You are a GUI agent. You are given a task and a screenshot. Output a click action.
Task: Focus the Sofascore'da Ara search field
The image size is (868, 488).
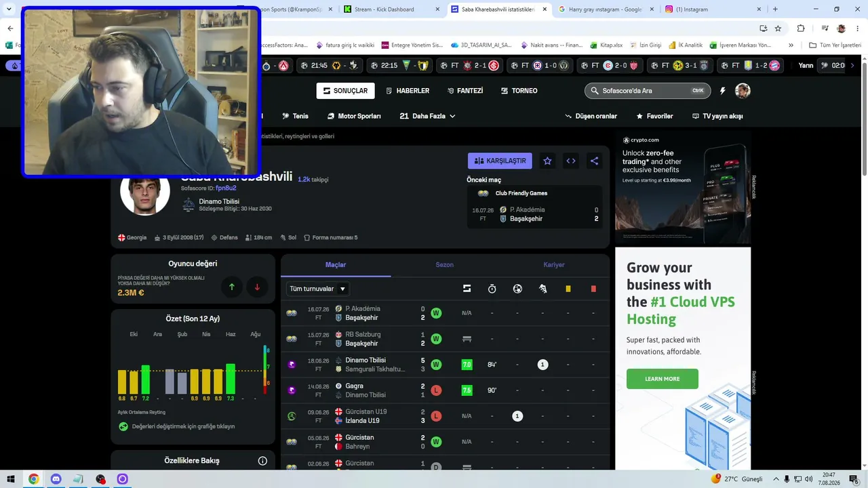tap(648, 91)
